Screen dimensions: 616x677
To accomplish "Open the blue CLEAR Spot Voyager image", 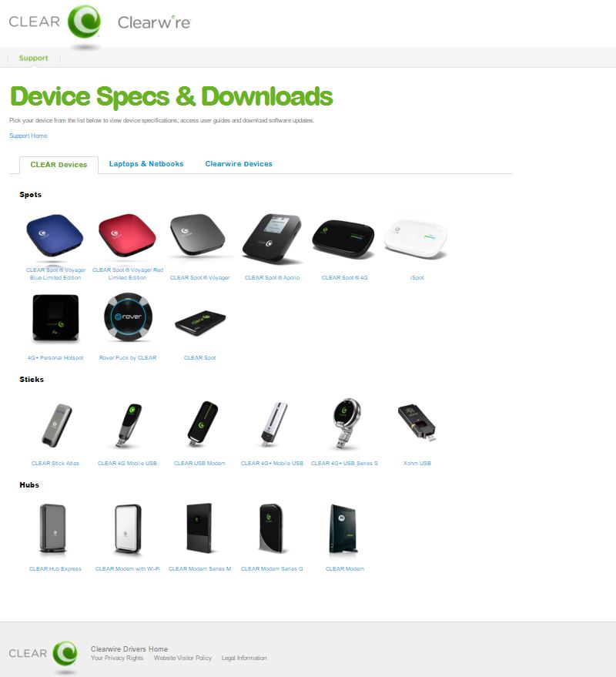I will point(55,236).
